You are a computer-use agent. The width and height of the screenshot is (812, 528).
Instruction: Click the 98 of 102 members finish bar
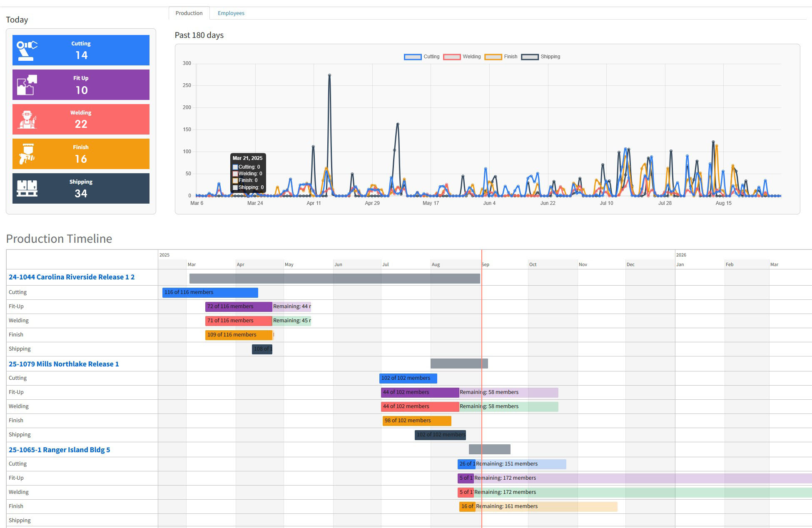[416, 421]
